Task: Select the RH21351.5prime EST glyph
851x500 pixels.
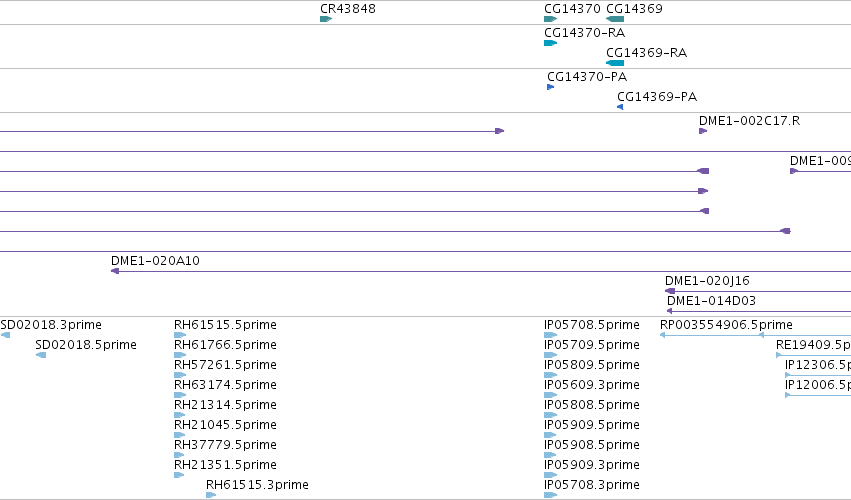Action: point(179,475)
